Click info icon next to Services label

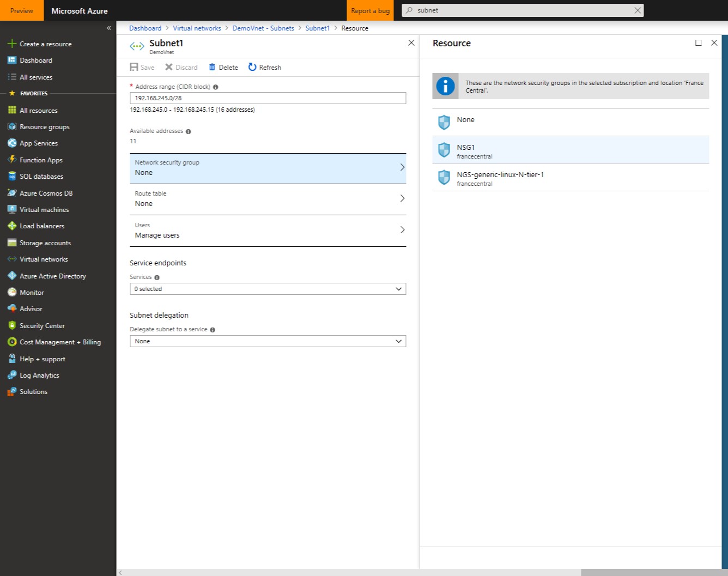(x=157, y=277)
